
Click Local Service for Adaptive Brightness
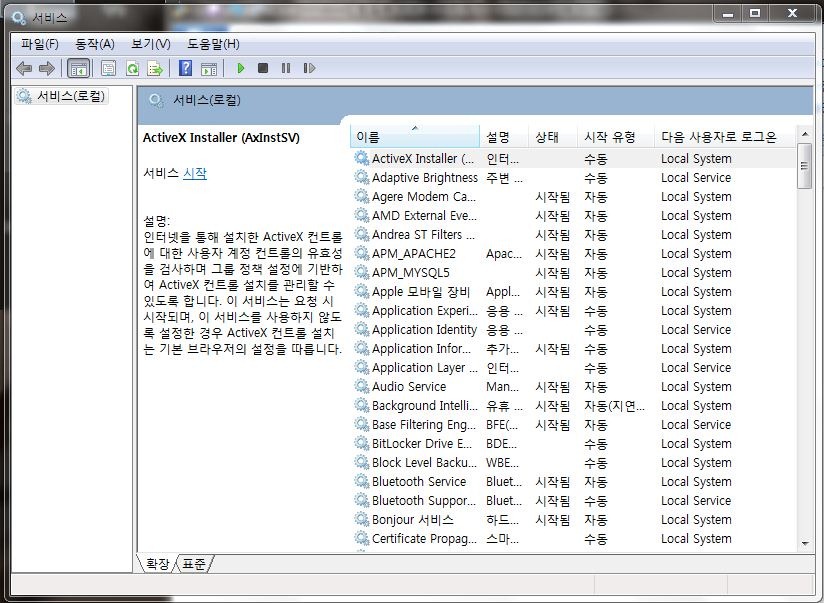tap(696, 177)
